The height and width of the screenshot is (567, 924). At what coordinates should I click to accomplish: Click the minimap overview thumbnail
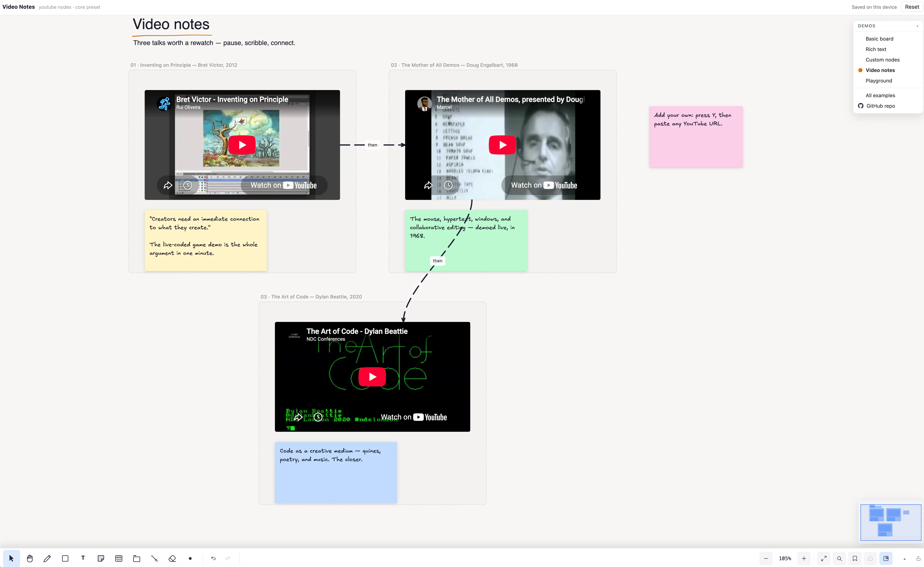point(891,522)
